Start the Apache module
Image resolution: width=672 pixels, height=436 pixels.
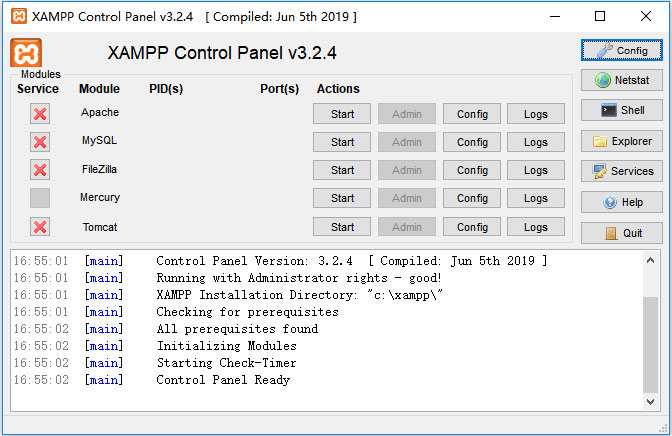click(x=342, y=114)
